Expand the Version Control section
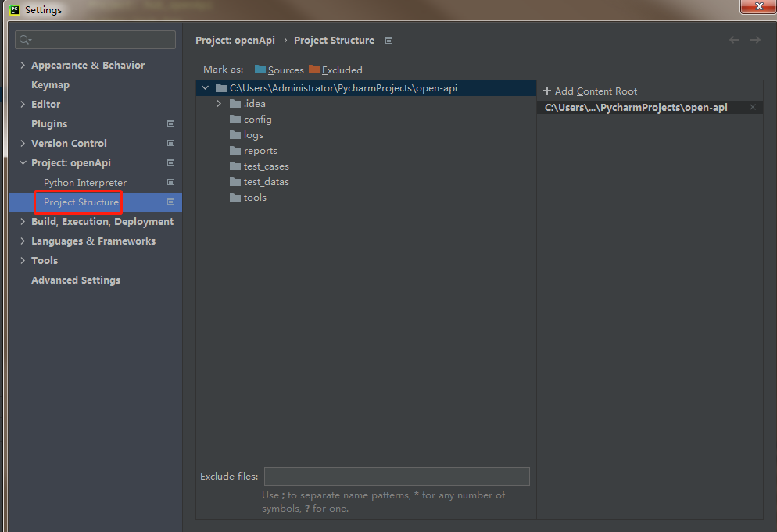The height and width of the screenshot is (532, 777). point(23,143)
